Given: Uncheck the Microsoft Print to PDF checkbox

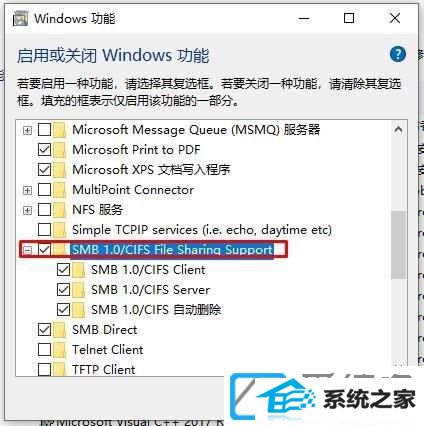Looking at the screenshot, I should click(44, 150).
